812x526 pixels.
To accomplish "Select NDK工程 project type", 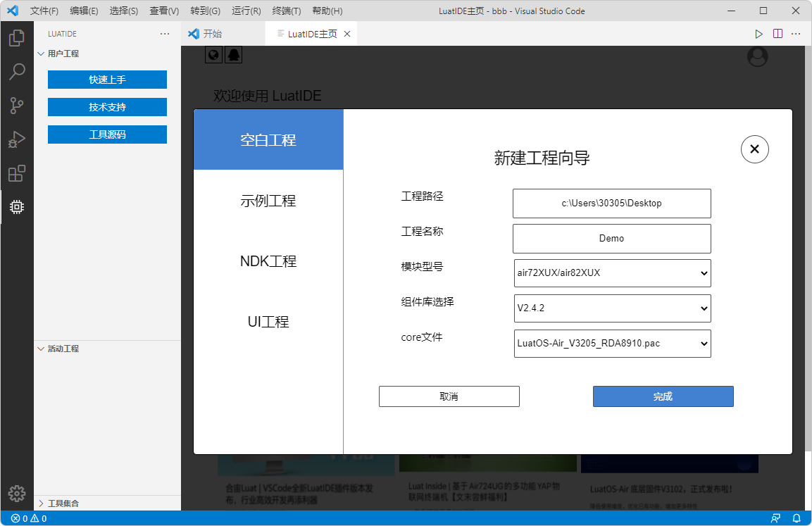I will coord(268,261).
